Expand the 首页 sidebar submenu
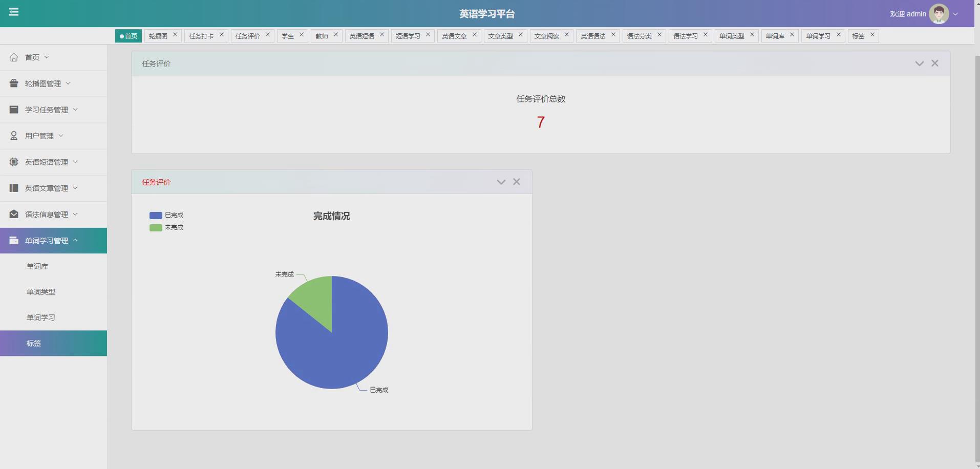The image size is (980, 469). pyautogui.click(x=47, y=57)
